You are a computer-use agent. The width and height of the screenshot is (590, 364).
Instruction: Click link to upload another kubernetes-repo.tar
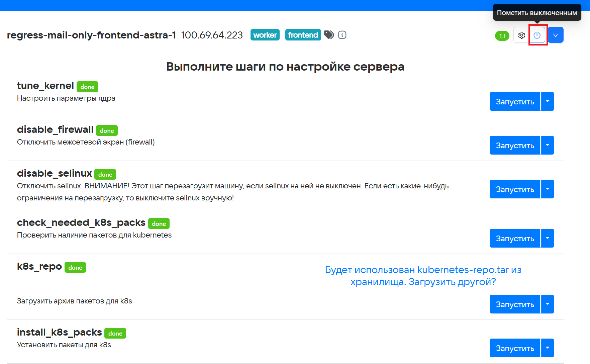423,276
